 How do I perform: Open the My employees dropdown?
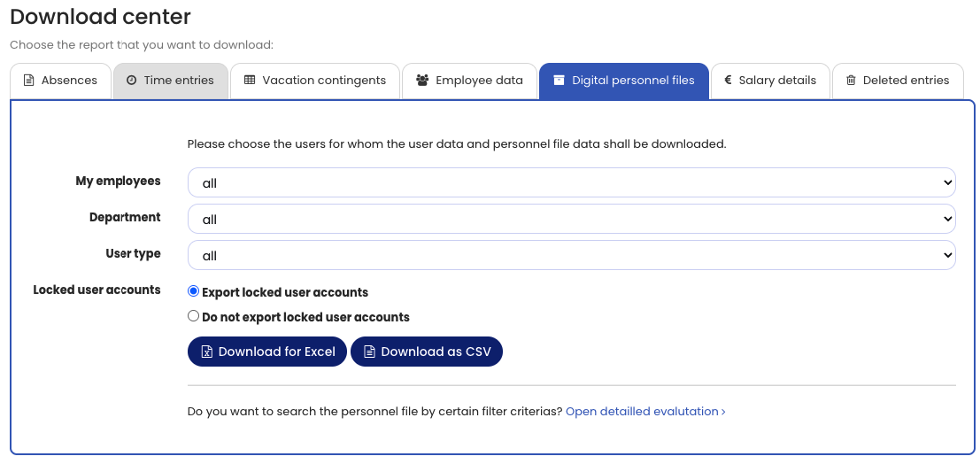pyautogui.click(x=571, y=183)
